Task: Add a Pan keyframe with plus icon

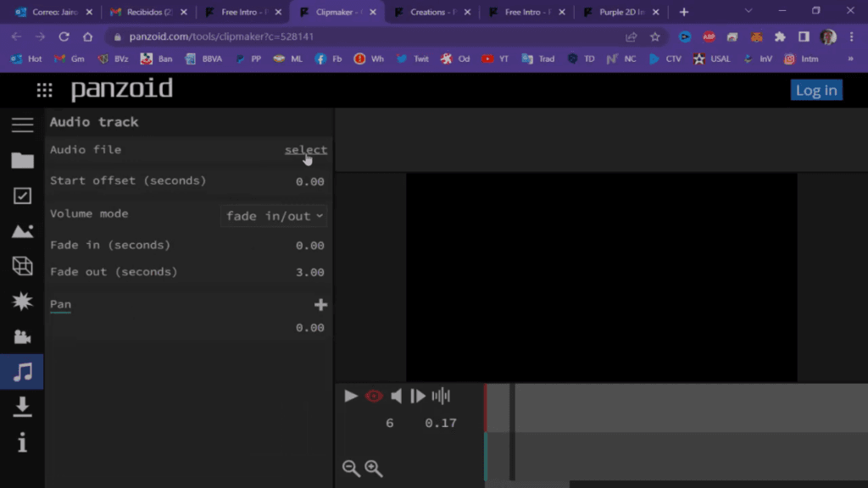Action: click(x=320, y=305)
